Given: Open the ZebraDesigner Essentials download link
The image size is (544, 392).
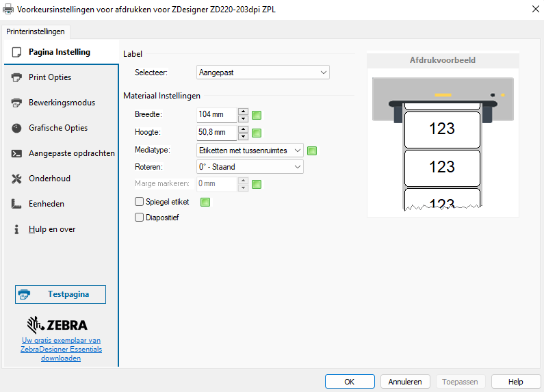Looking at the screenshot, I should [x=61, y=350].
